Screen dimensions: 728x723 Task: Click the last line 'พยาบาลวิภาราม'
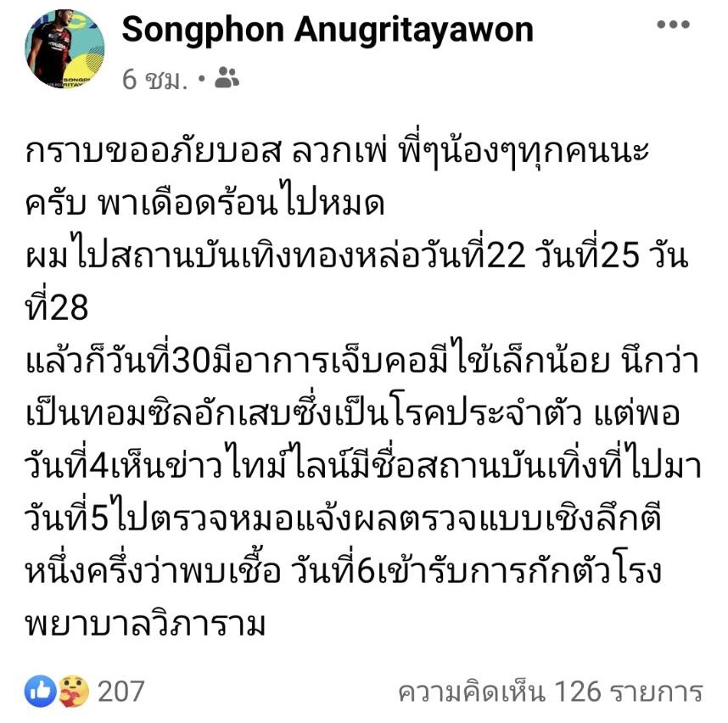click(145, 623)
